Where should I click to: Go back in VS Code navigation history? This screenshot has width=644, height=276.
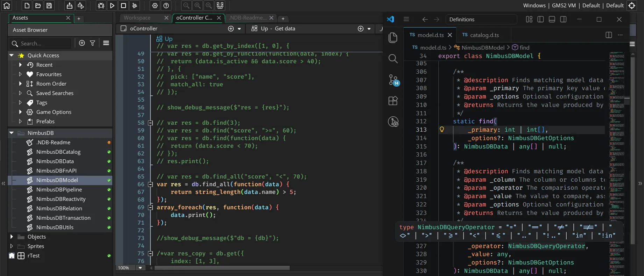[425, 19]
